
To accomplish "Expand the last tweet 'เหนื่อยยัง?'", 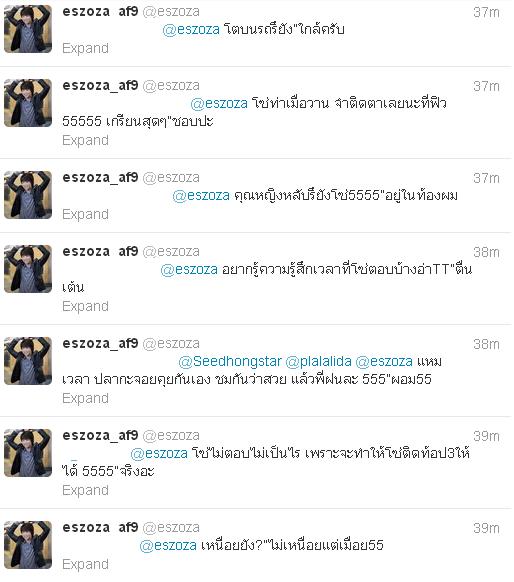I will 85,564.
